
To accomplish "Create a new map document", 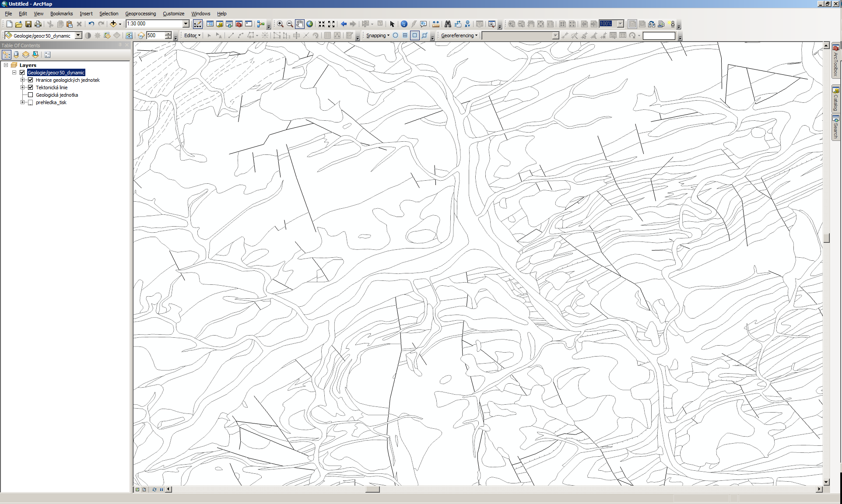I will pyautogui.click(x=9, y=24).
